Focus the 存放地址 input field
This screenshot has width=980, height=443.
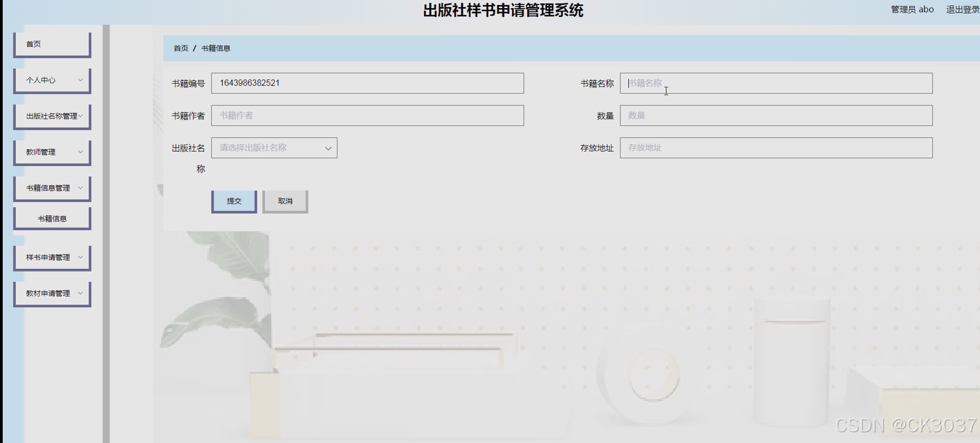(x=776, y=148)
